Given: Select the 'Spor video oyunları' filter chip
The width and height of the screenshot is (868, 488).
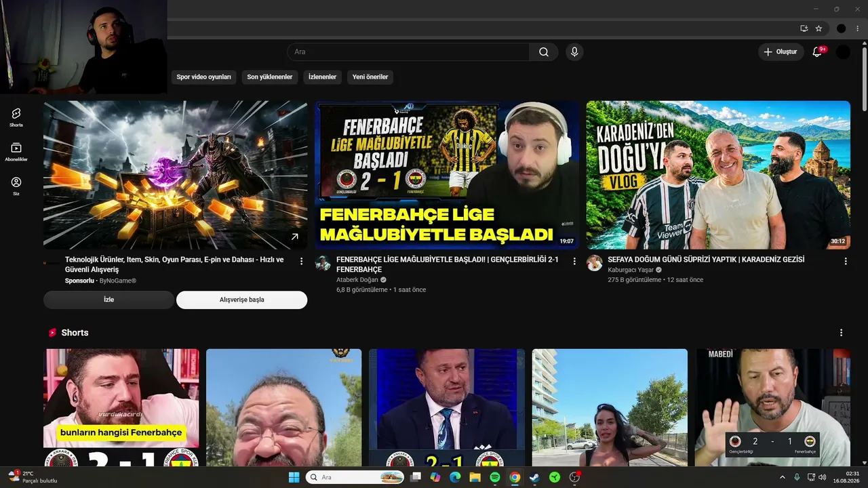Looking at the screenshot, I should [x=204, y=77].
